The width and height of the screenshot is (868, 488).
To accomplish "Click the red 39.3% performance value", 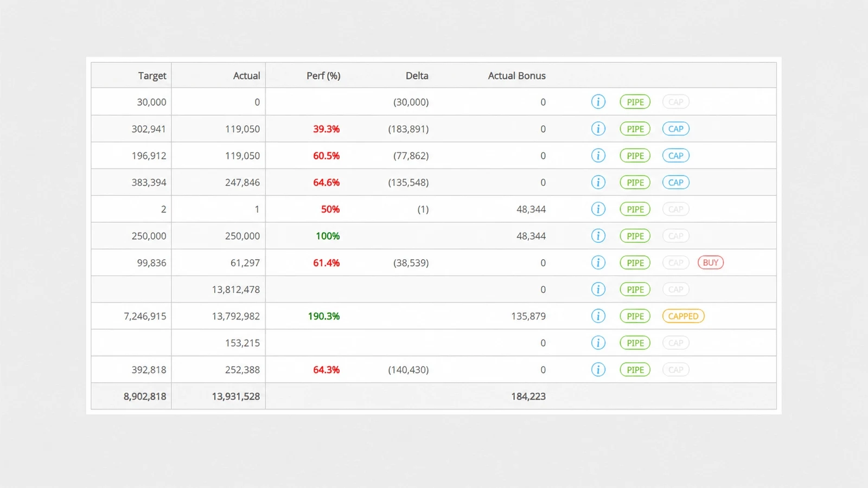I will [326, 129].
